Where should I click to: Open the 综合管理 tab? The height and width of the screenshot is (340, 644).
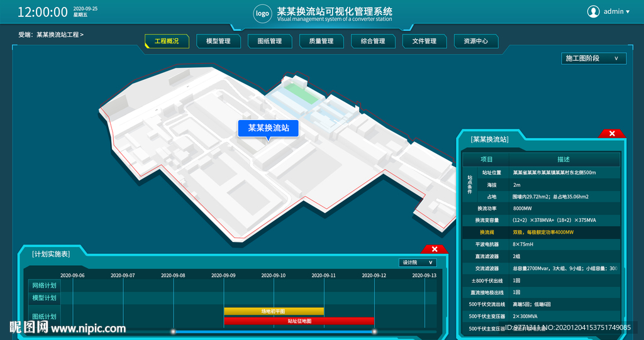click(373, 41)
